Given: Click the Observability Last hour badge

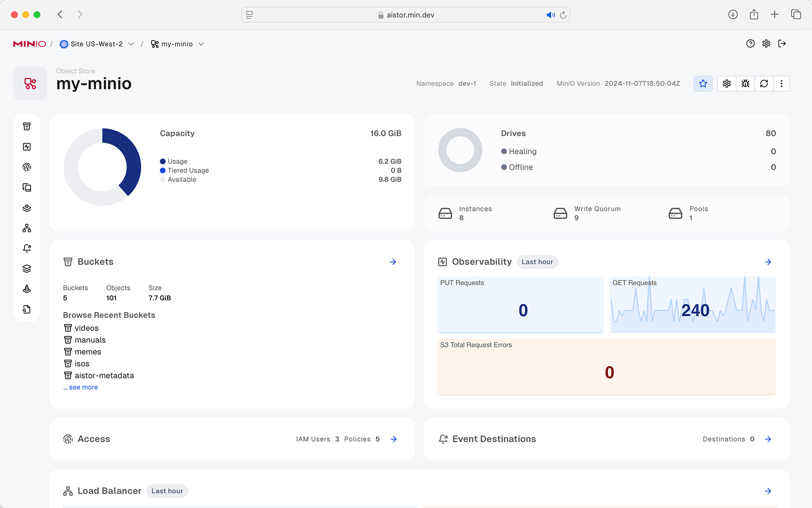Looking at the screenshot, I should coord(537,262).
